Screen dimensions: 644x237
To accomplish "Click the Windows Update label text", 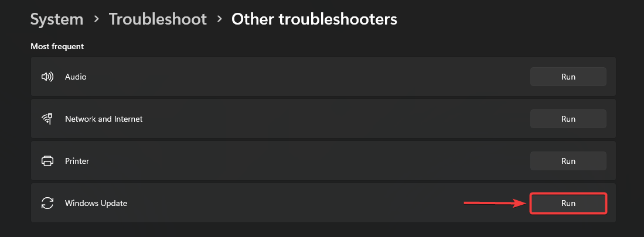I will (x=96, y=203).
